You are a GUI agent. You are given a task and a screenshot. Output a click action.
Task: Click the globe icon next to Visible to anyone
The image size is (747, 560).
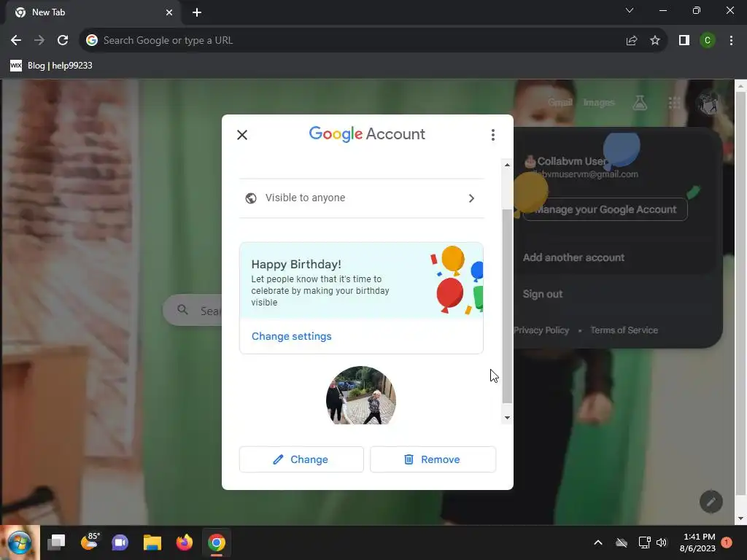[251, 198]
